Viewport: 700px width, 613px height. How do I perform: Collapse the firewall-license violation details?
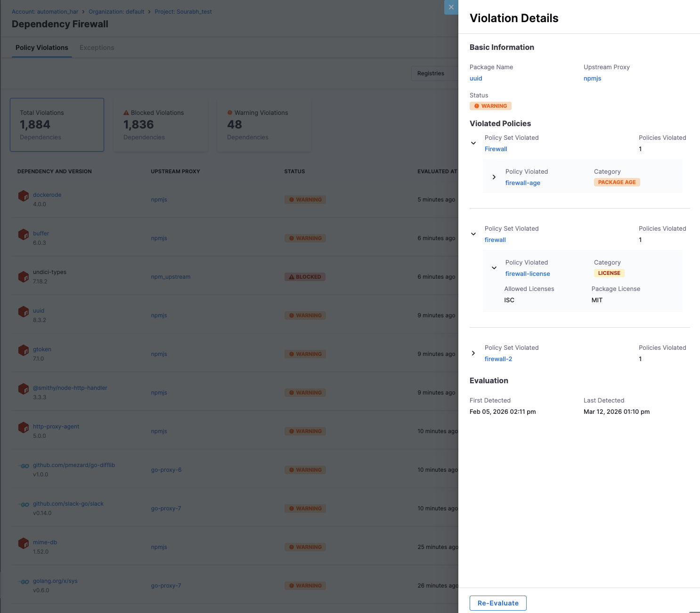point(494,267)
